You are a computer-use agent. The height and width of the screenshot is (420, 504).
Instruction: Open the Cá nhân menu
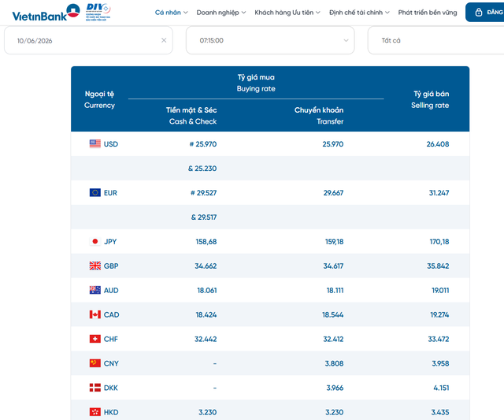pyautogui.click(x=171, y=13)
